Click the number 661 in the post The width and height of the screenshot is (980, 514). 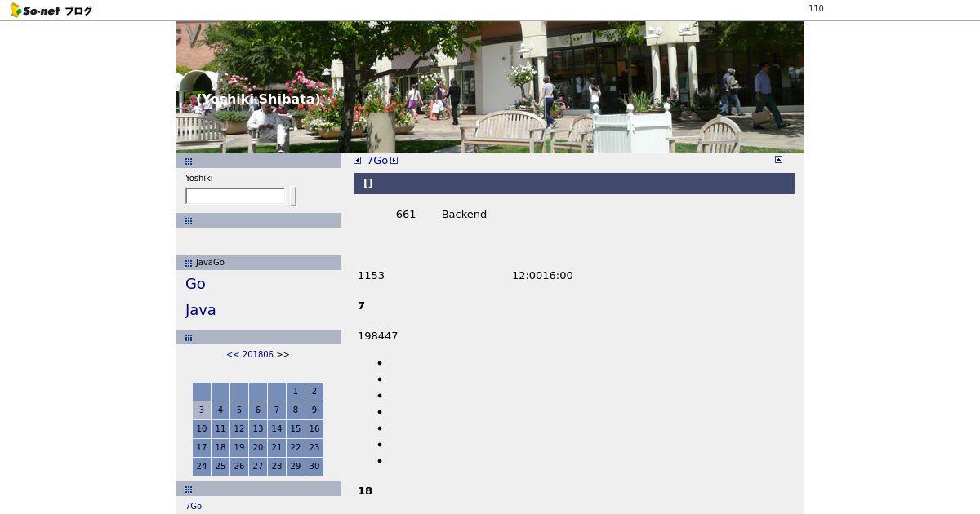406,215
